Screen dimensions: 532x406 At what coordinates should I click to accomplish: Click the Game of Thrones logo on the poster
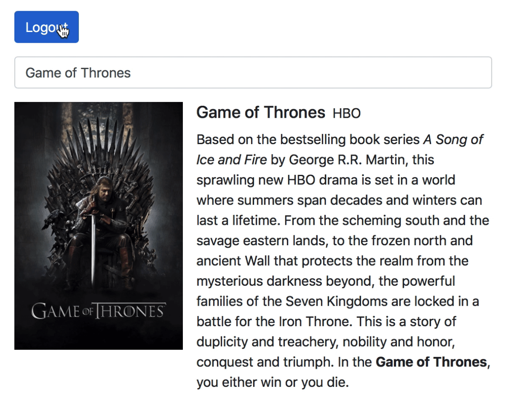(x=98, y=311)
